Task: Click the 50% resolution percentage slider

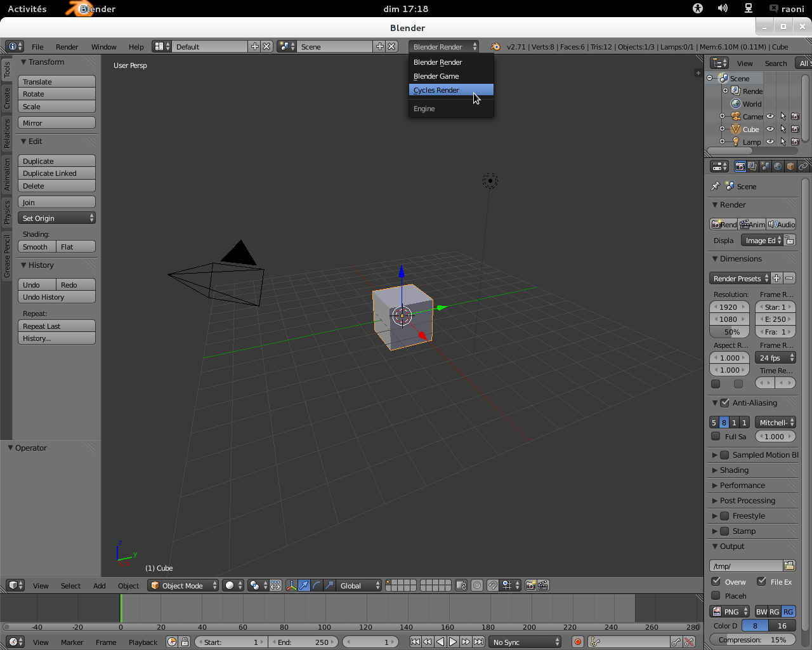Action: pos(730,332)
